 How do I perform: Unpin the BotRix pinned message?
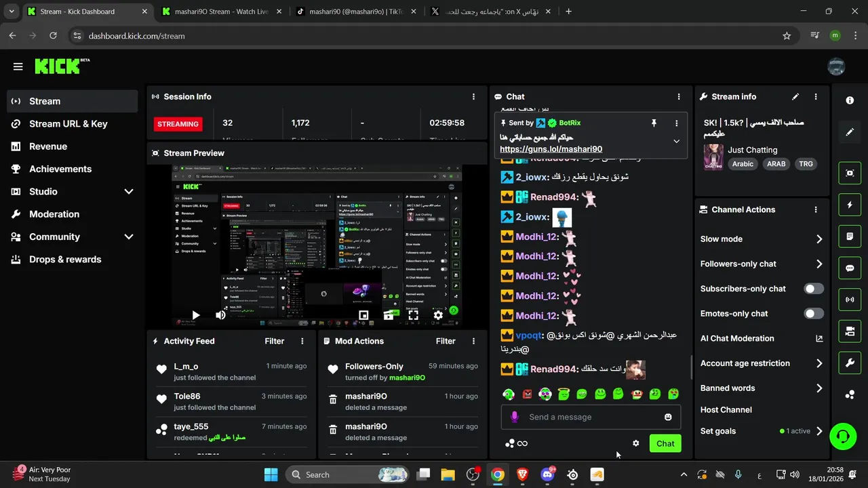[654, 123]
